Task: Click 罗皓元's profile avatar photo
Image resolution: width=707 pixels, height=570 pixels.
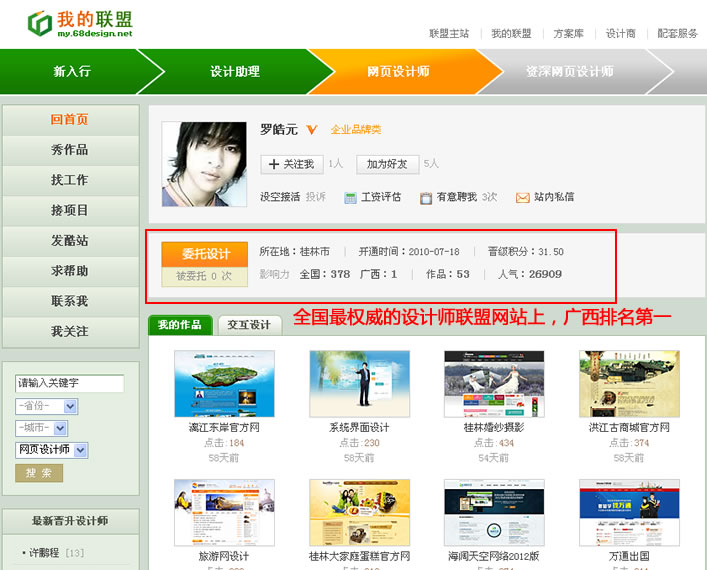Action: coord(204,164)
